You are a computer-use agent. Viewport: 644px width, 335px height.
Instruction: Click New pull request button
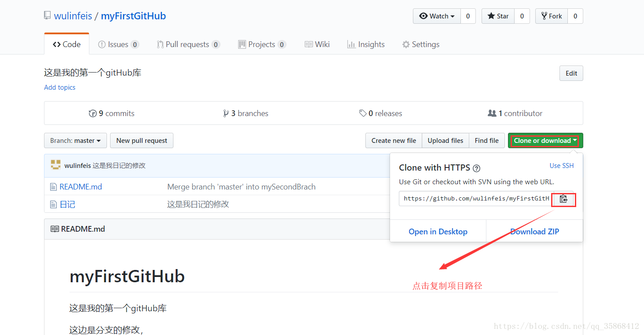[142, 141]
